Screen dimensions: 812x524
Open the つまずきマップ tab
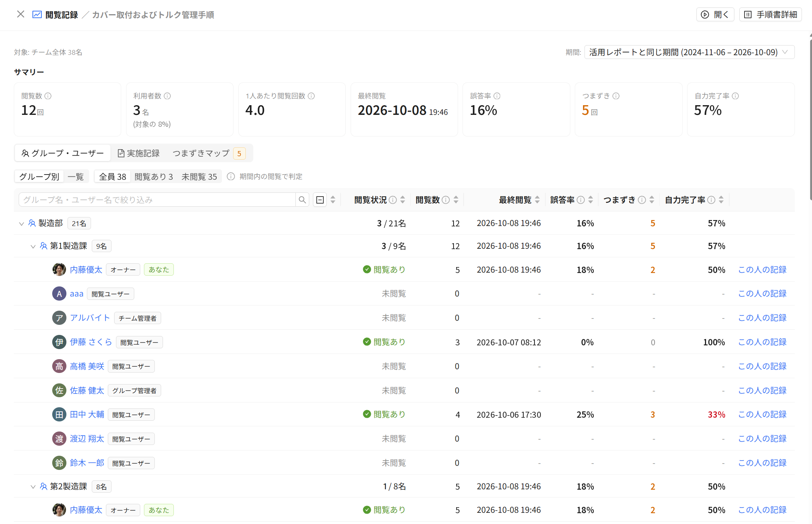(209, 153)
